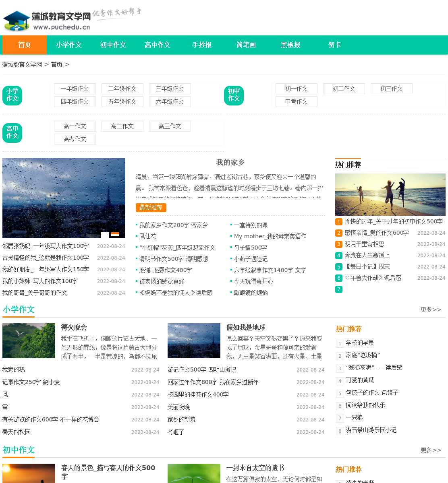Click the 最新推荐 orange button
The height and width of the screenshot is (483, 448).
pyautogui.click(x=151, y=208)
